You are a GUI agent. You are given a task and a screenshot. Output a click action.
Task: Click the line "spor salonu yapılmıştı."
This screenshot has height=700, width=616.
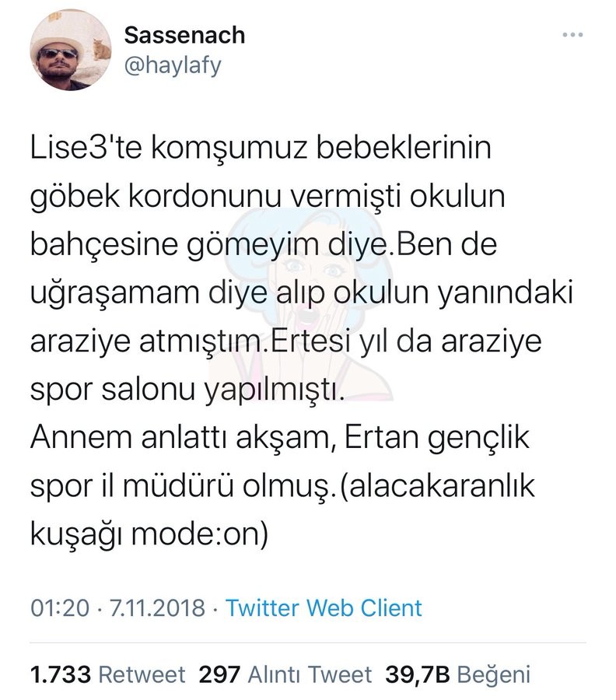[187, 394]
